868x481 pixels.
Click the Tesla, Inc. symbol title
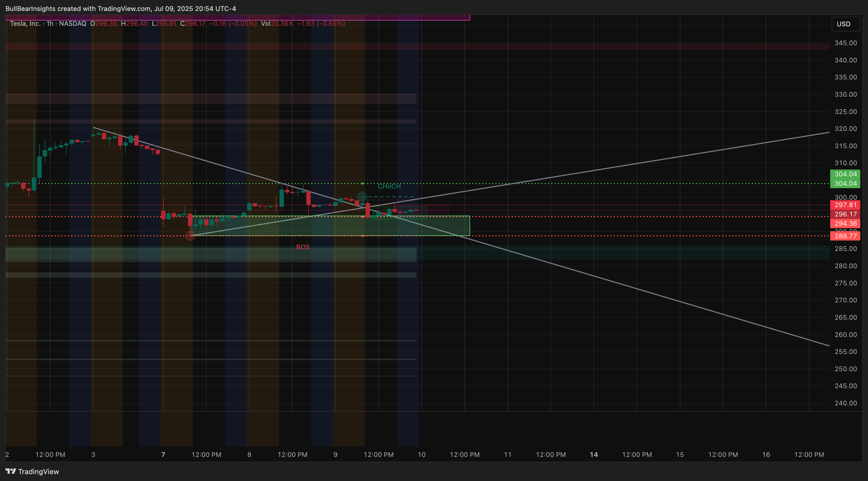25,24
